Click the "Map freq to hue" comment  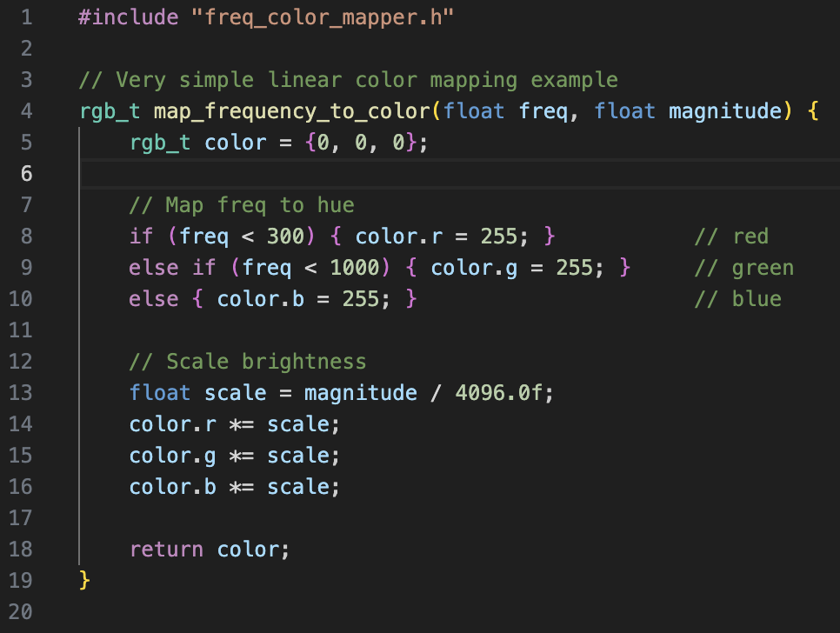(242, 205)
